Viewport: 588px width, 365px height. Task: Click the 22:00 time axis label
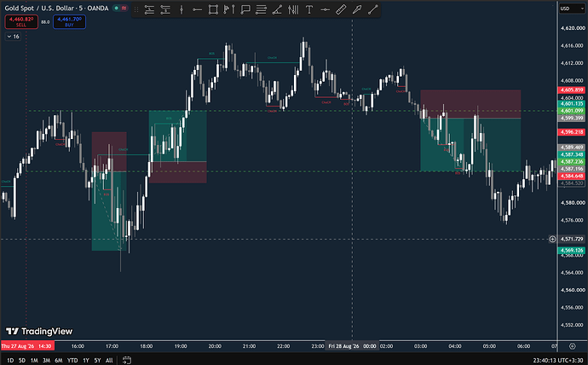pyautogui.click(x=284, y=346)
